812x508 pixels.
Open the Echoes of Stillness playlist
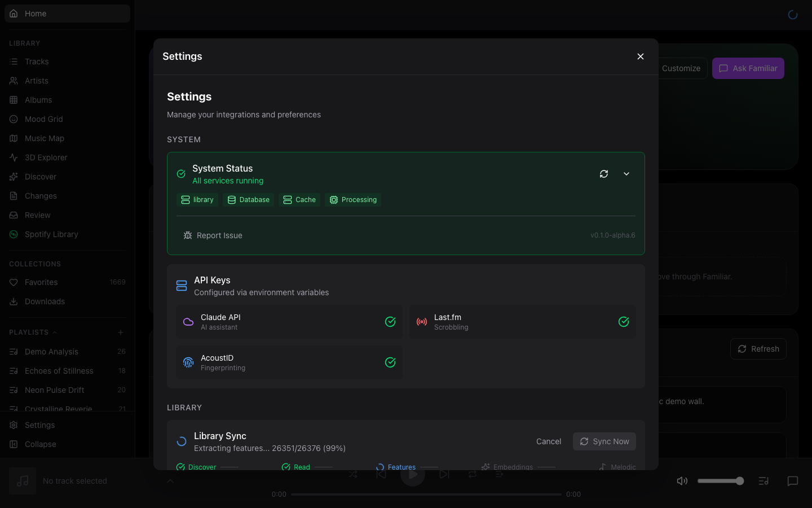click(59, 371)
